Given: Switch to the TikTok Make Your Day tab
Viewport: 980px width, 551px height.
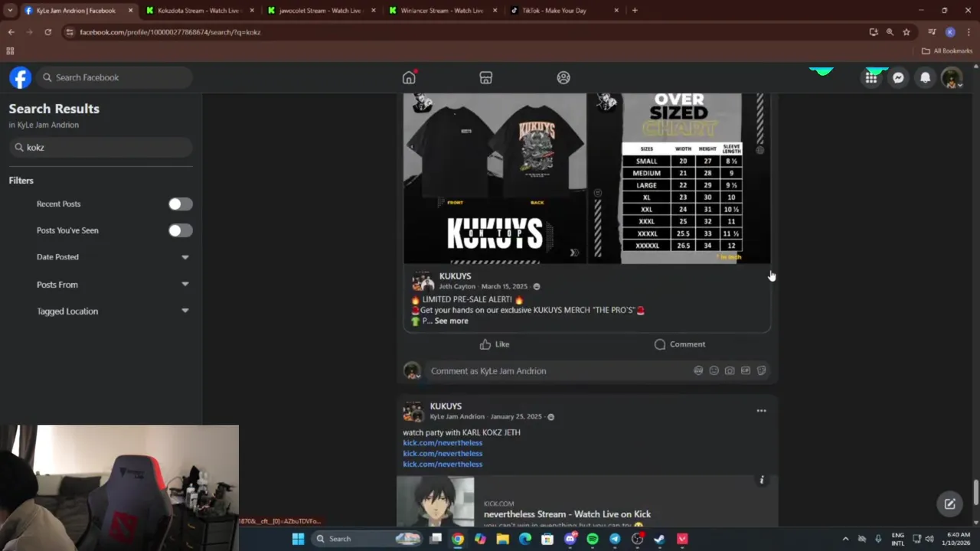Looking at the screenshot, I should [564, 11].
